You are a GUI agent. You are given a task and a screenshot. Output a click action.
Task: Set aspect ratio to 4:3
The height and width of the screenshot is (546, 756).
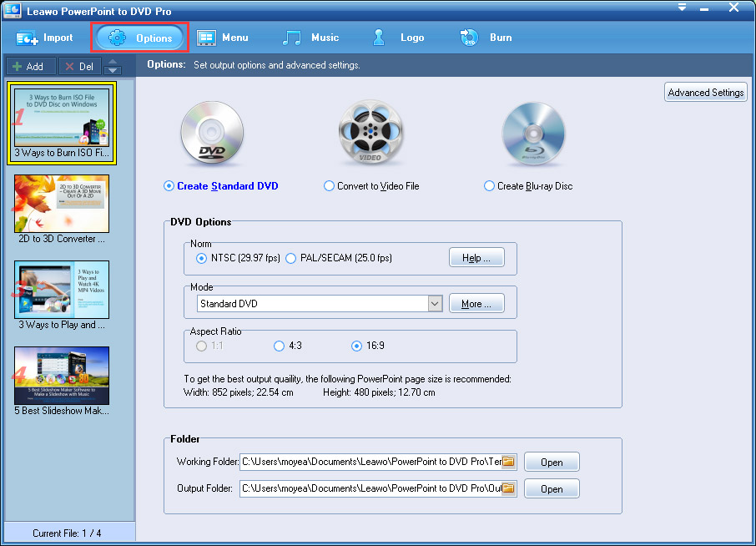pos(280,346)
